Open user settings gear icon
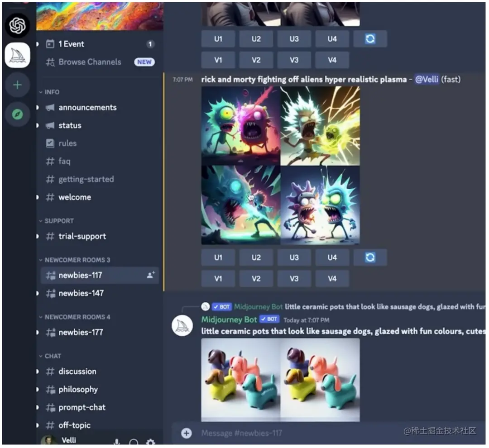The width and height of the screenshot is (489, 448). (x=150, y=442)
